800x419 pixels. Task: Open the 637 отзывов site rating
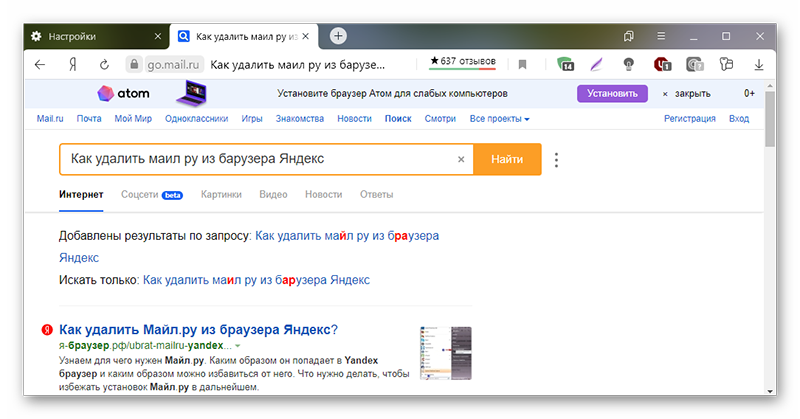point(463,62)
